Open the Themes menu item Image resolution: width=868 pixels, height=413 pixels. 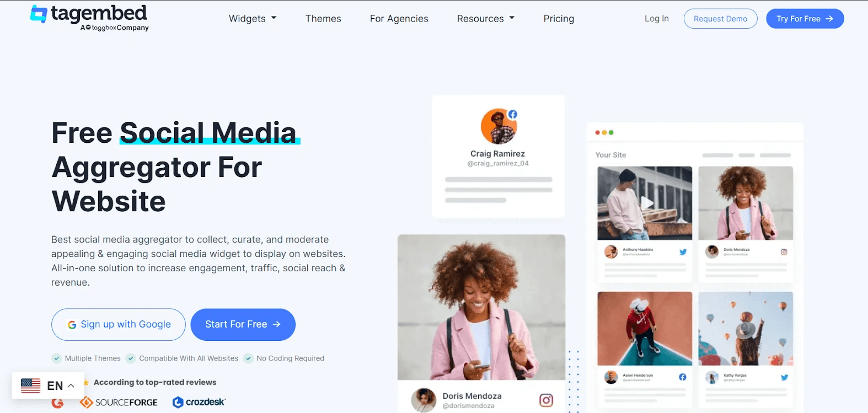[323, 19]
